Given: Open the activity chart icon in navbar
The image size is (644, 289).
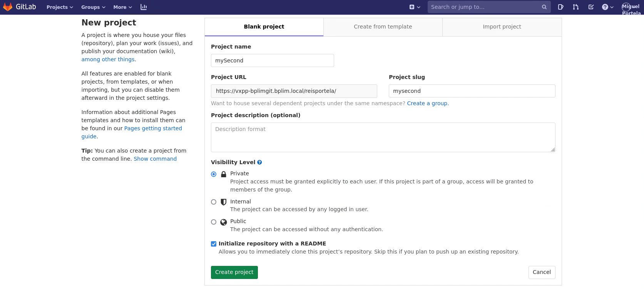Looking at the screenshot, I should (x=144, y=7).
